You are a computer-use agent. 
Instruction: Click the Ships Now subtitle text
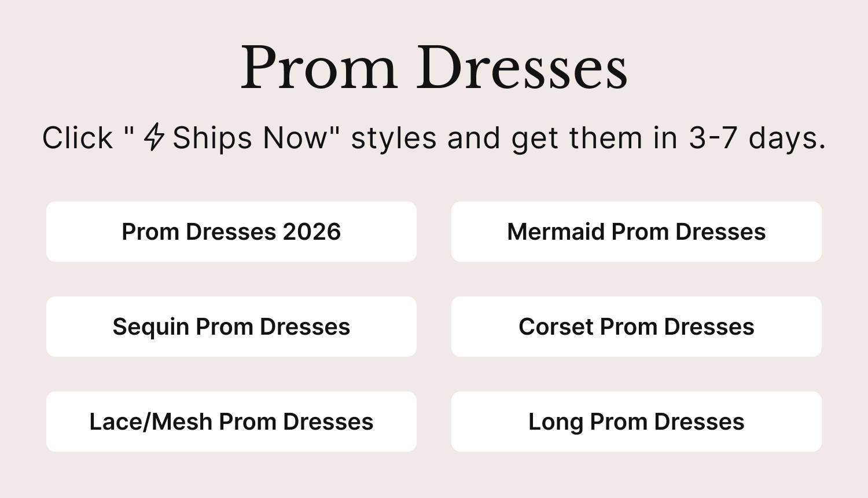(249, 138)
